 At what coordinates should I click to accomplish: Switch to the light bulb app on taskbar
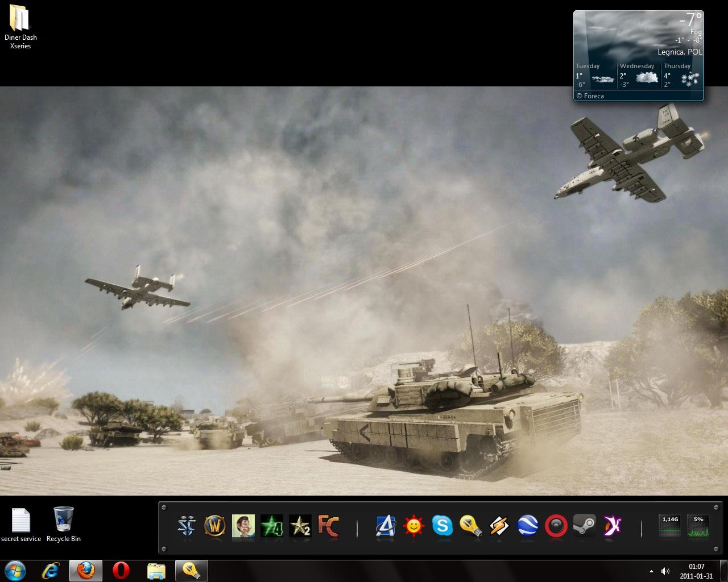pos(192,571)
